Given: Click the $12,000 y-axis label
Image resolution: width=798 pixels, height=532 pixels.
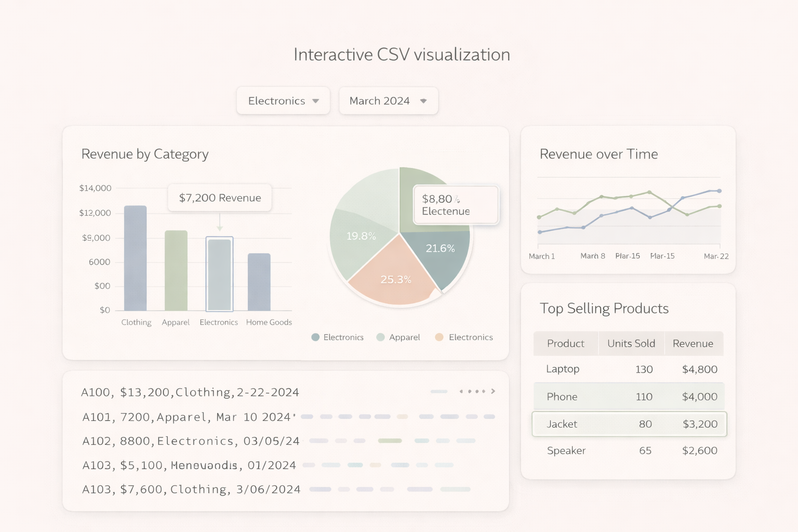Looking at the screenshot, I should [95, 213].
